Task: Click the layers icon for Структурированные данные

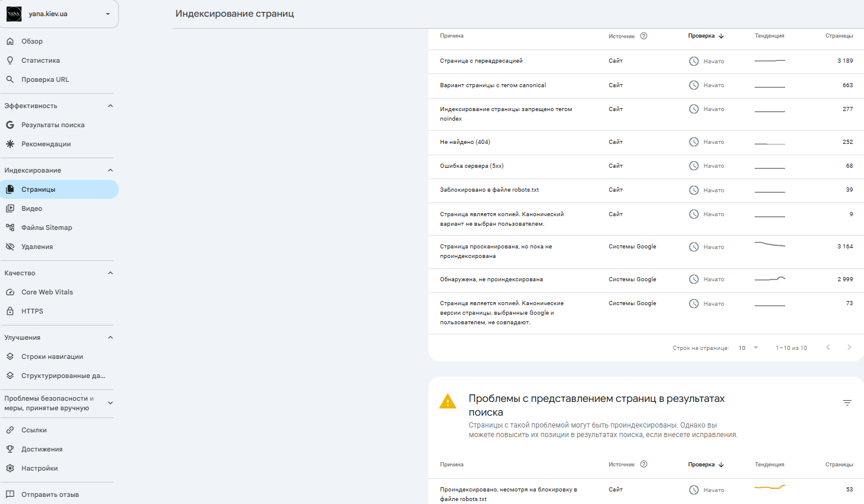Action: pyautogui.click(x=10, y=376)
